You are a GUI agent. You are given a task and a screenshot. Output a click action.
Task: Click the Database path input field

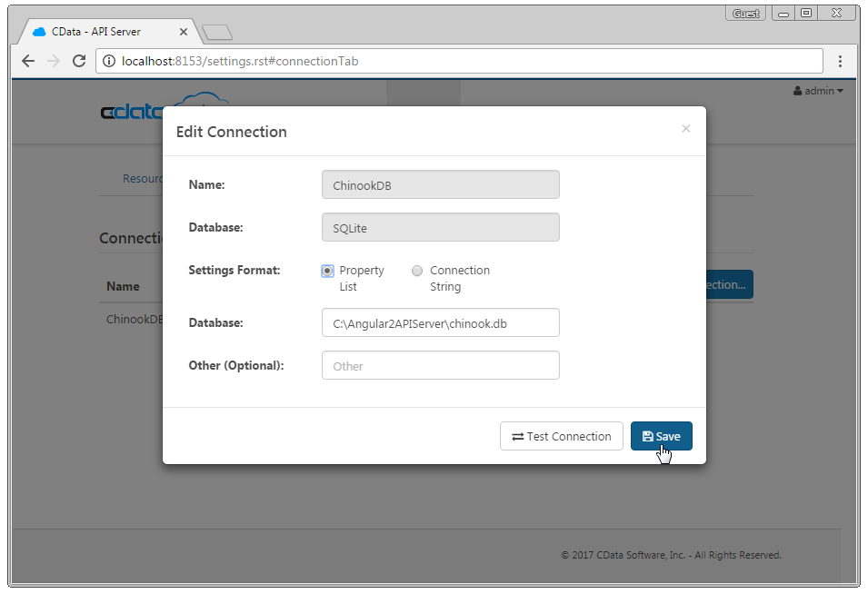440,322
